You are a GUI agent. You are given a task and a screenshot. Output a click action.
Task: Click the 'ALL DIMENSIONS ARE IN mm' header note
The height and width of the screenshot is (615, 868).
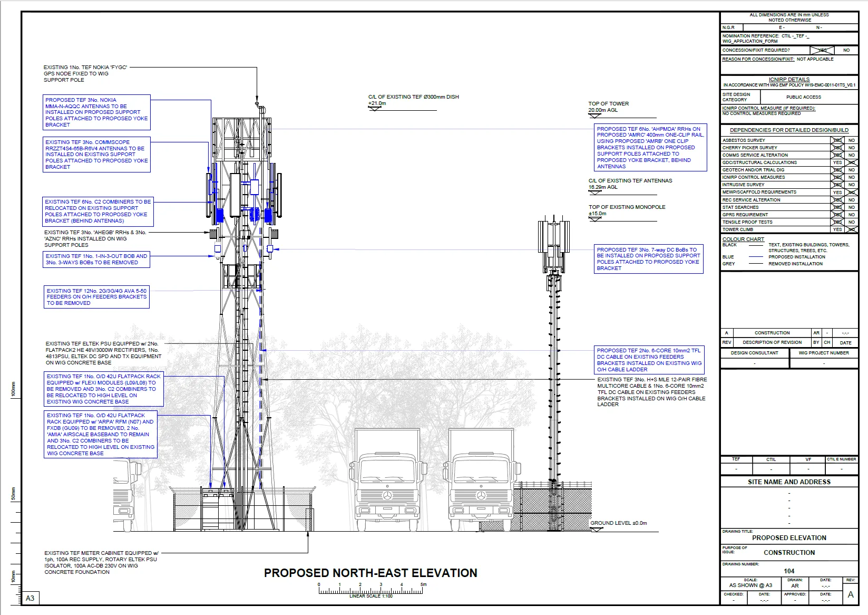click(x=789, y=17)
